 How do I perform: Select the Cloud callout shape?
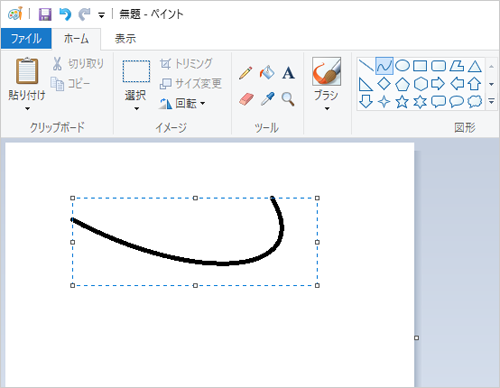pos(475,102)
